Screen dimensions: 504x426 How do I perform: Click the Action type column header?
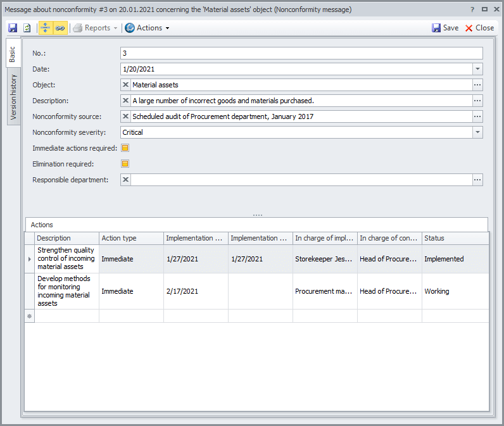131,238
